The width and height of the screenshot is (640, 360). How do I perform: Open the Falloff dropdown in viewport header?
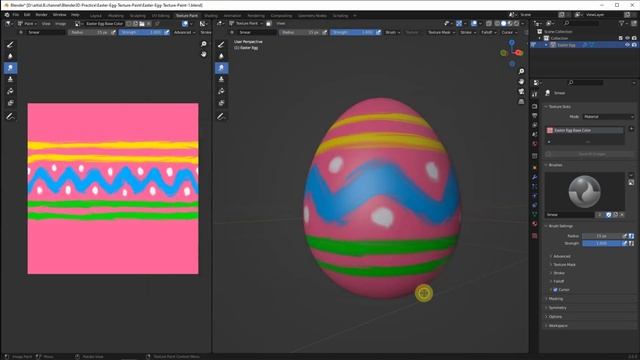(488, 32)
